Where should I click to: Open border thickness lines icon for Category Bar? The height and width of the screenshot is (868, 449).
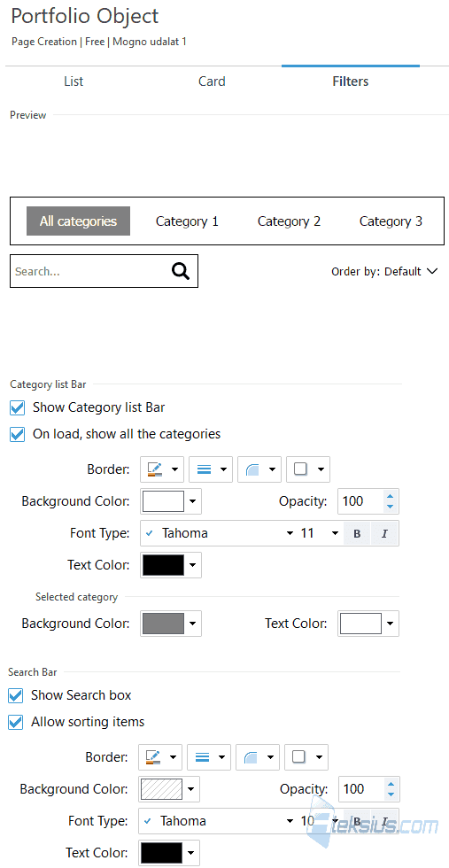tap(211, 469)
